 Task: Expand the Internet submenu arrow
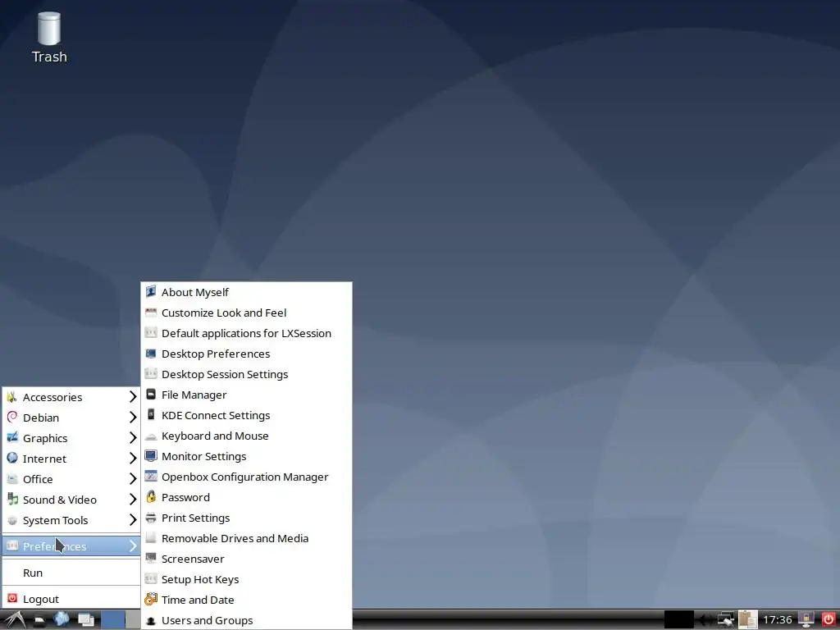[133, 458]
